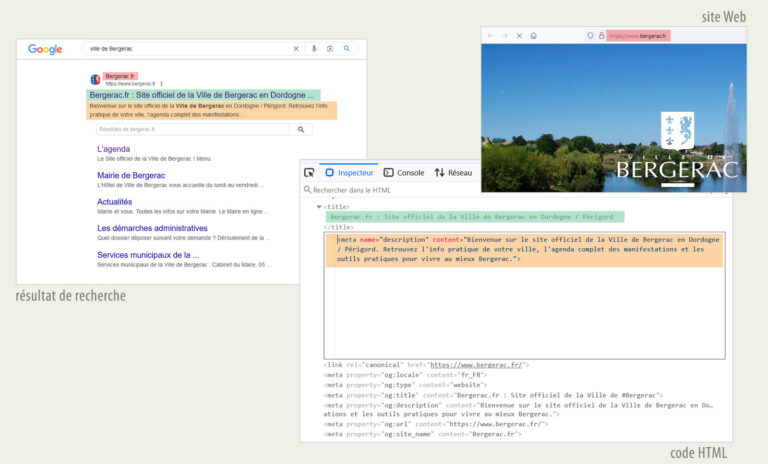The image size is (768, 464).
Task: Click the shield tracking protection icon
Action: 590,36
